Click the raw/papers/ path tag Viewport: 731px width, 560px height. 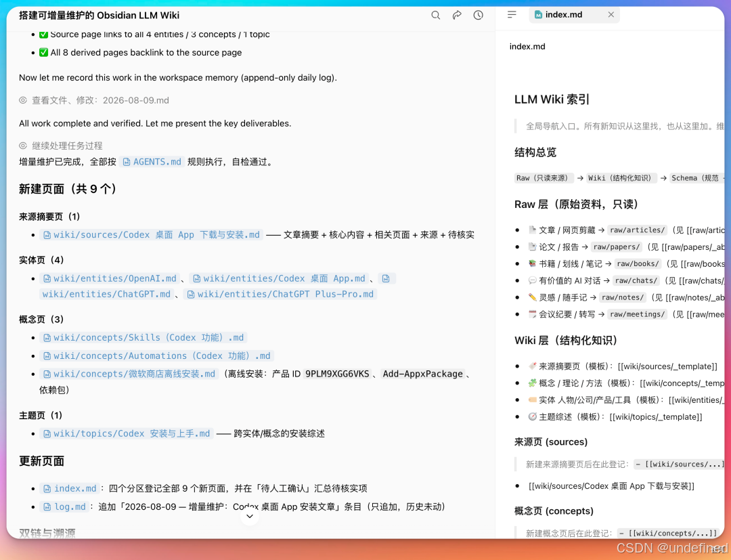pos(617,246)
